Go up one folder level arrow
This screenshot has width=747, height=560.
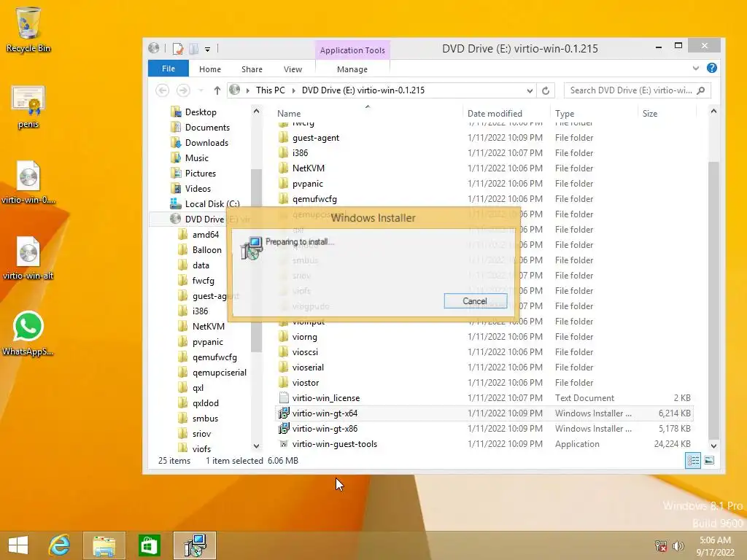pos(217,90)
